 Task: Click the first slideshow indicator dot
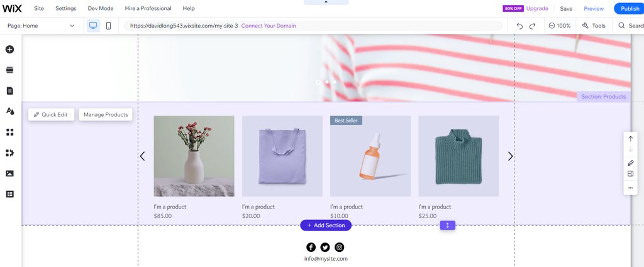pos(318,82)
